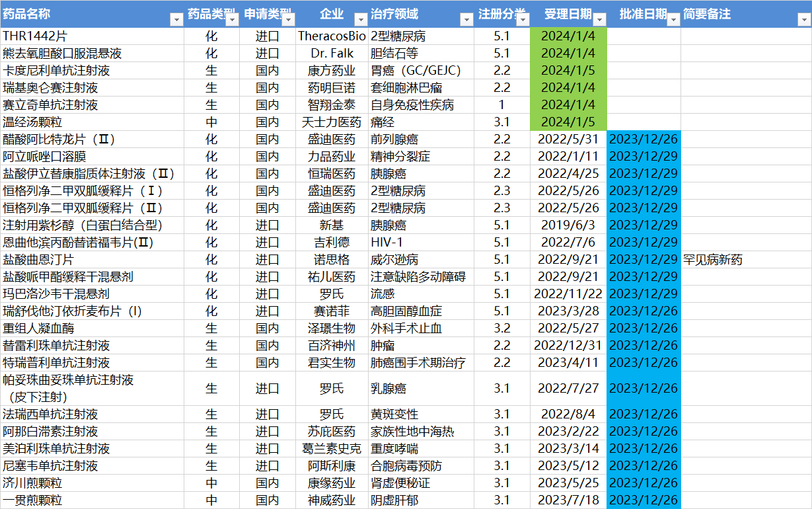Click the 注意缺陷多动障碍 treatment area cell
Image resolution: width=812 pixels, height=509 pixels.
click(421, 277)
